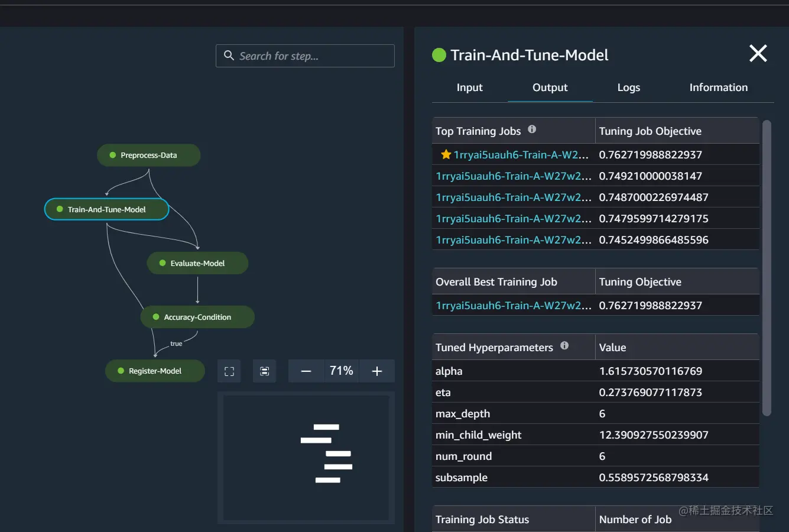Open training job with objective 0.7452499866485596
This screenshot has height=532, width=789.
pyautogui.click(x=514, y=240)
